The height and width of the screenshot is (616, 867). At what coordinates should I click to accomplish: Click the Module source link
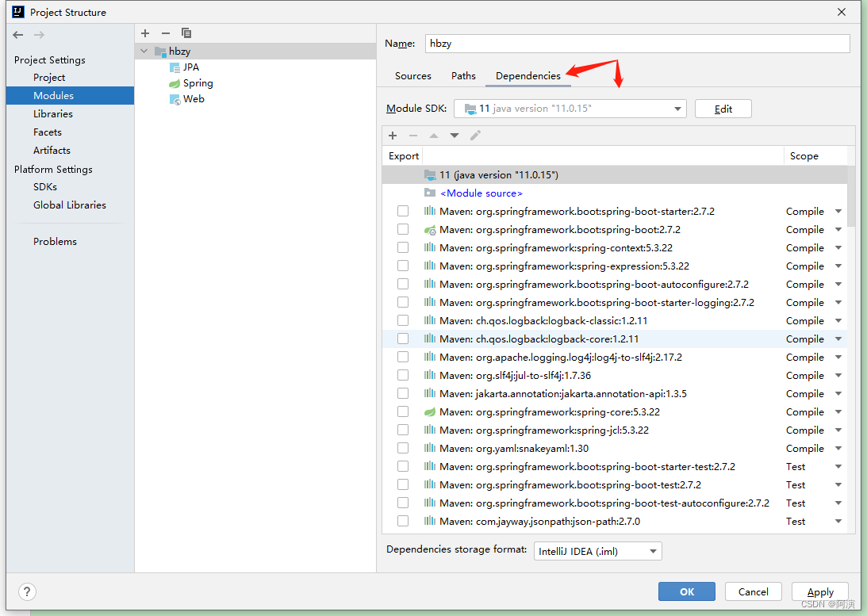click(481, 193)
